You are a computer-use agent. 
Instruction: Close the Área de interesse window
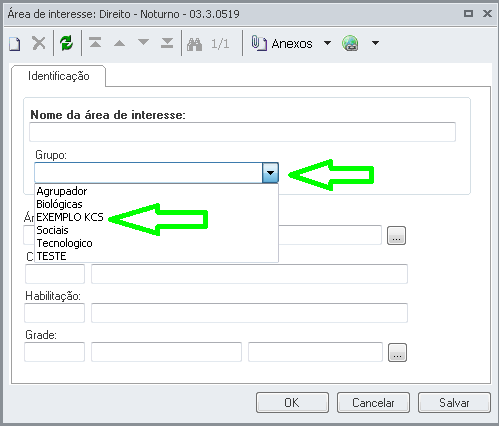coord(487,14)
